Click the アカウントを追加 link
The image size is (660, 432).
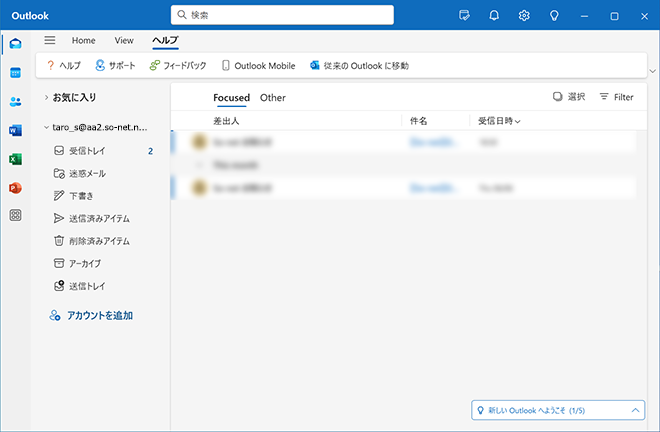click(x=98, y=315)
